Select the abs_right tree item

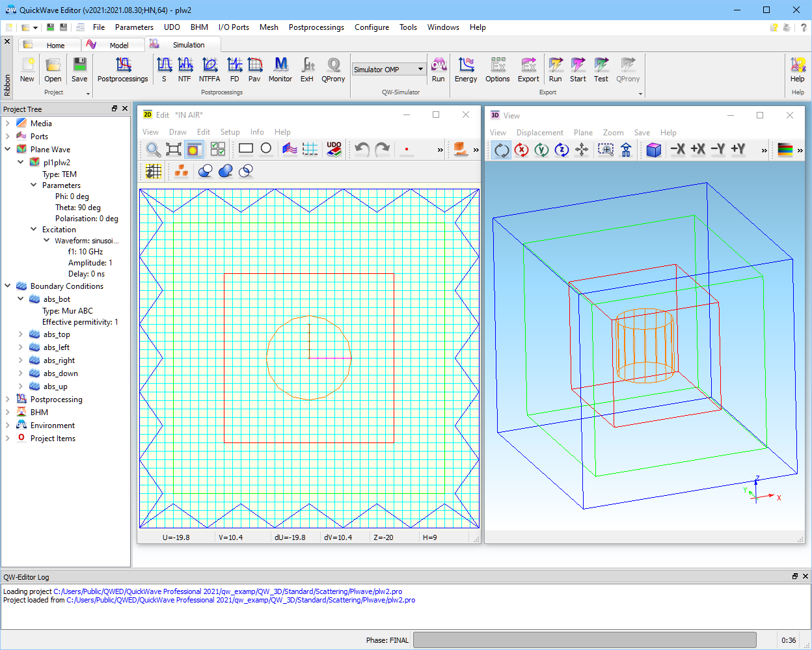59,360
